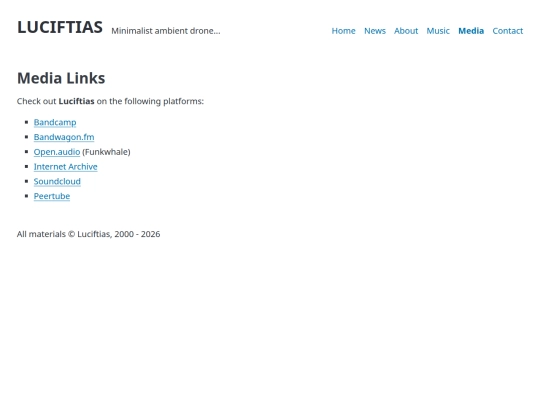This screenshot has height=405, width=540.
Task: Select the Media nav item
Action: (x=471, y=31)
